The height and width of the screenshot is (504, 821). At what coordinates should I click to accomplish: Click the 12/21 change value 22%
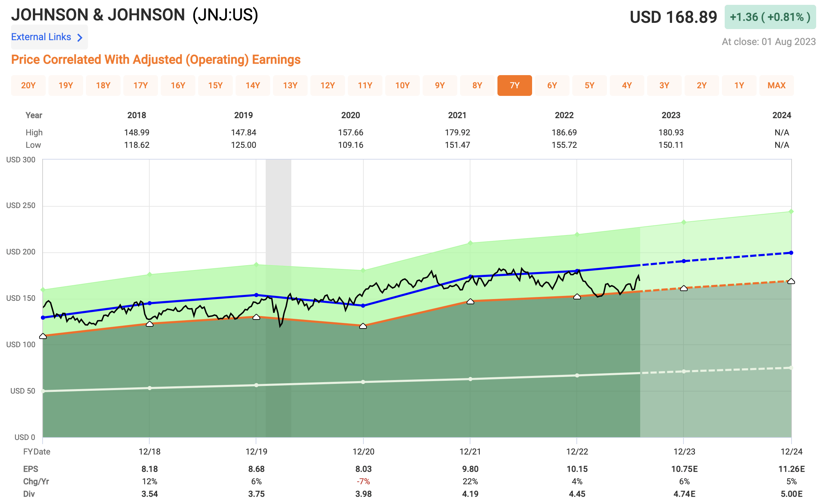click(x=470, y=481)
